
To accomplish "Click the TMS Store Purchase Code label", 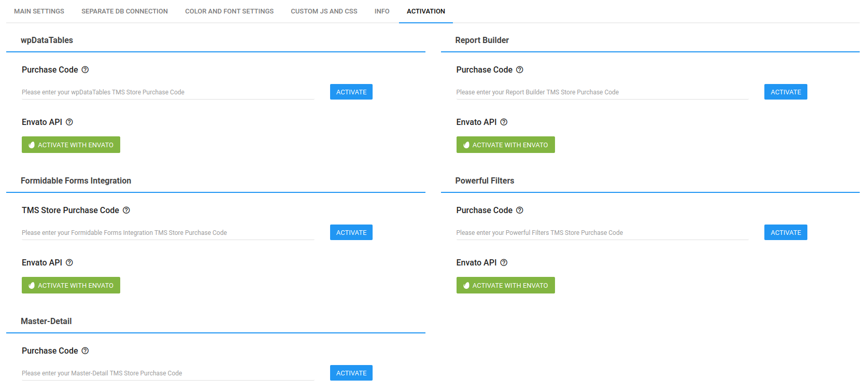I will 70,210.
